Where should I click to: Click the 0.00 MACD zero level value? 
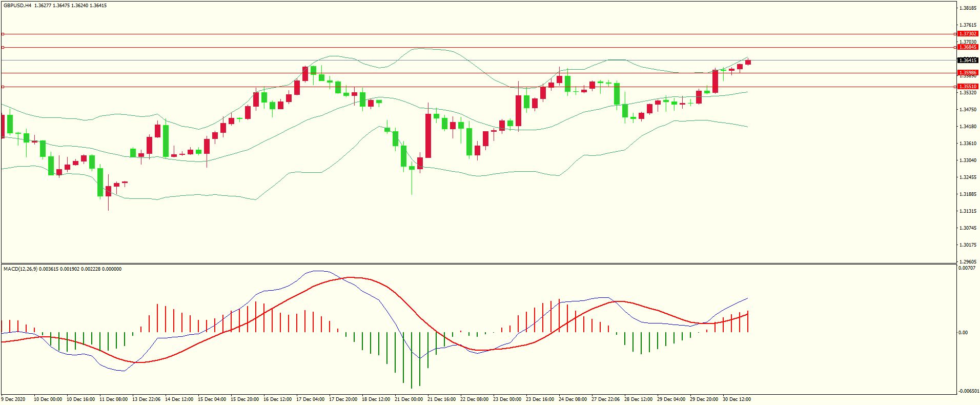(963, 333)
